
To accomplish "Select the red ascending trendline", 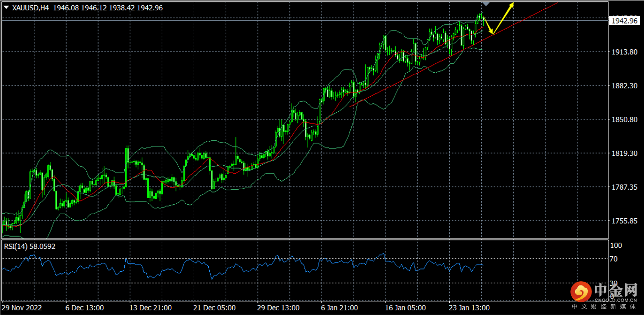I will [x=422, y=69].
